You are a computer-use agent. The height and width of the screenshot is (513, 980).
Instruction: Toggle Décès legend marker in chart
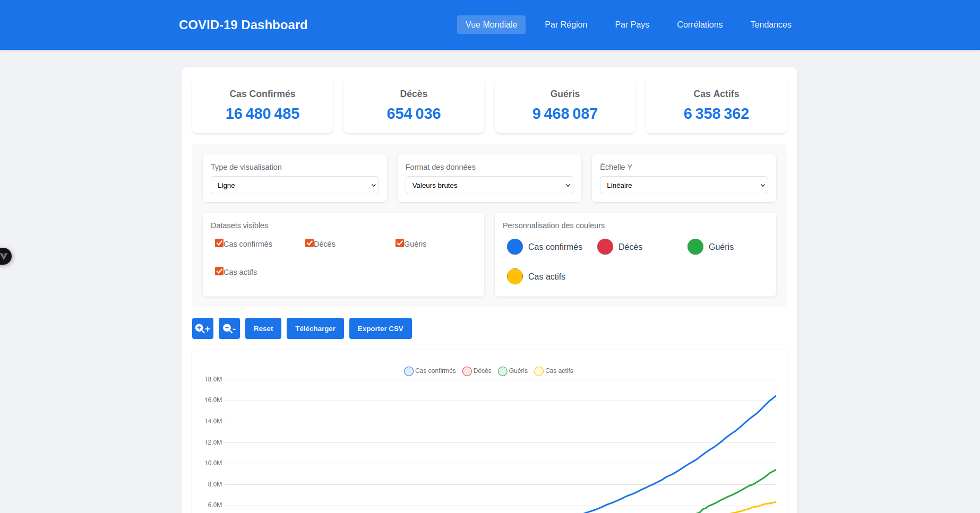click(x=467, y=371)
